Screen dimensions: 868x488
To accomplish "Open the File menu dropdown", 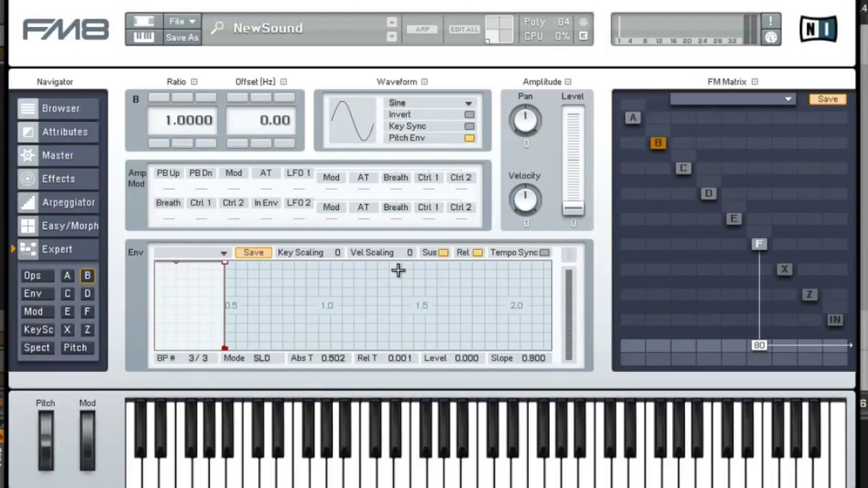I will (x=182, y=22).
